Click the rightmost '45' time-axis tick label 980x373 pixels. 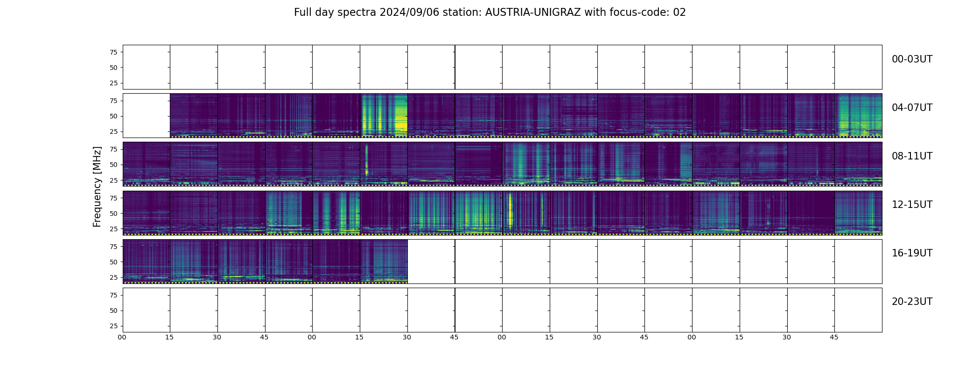[834, 338]
